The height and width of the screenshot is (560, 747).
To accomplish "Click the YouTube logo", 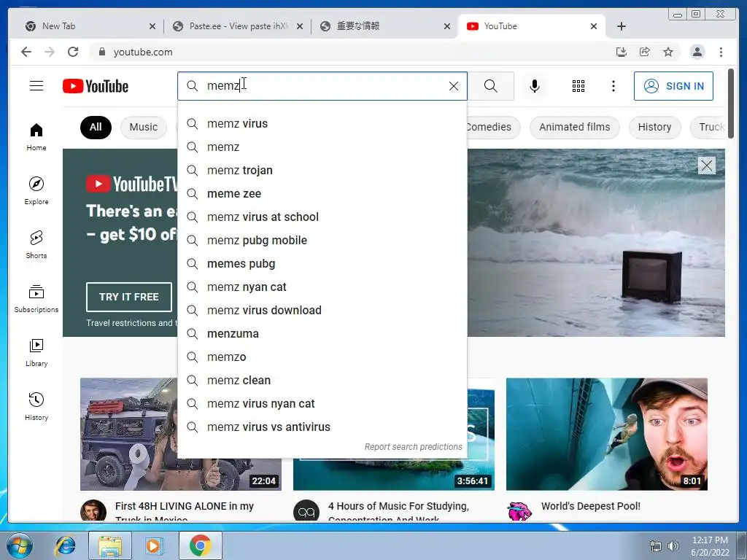I will (x=96, y=86).
